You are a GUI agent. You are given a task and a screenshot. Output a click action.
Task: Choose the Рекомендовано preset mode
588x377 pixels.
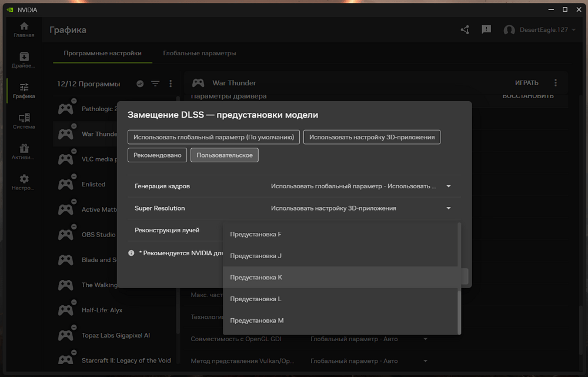(x=157, y=155)
